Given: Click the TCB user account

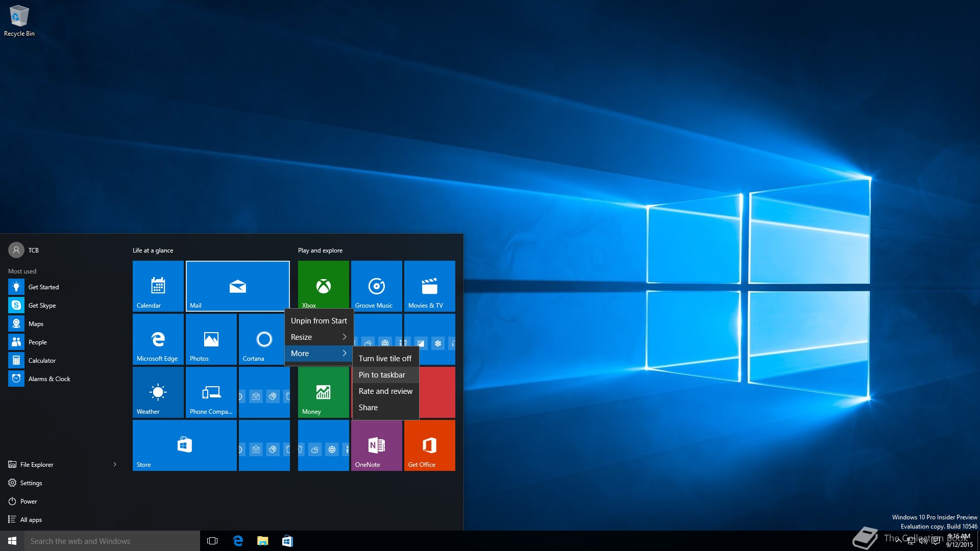Looking at the screenshot, I should pos(24,250).
